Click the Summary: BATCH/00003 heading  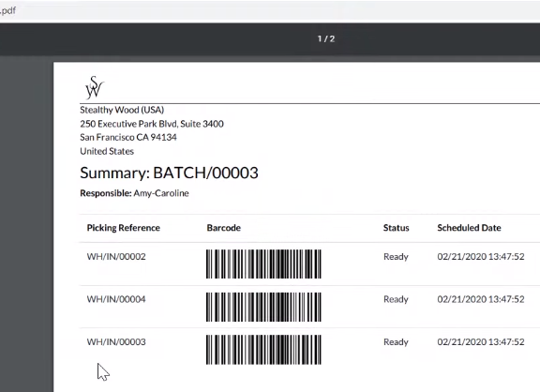tap(169, 173)
